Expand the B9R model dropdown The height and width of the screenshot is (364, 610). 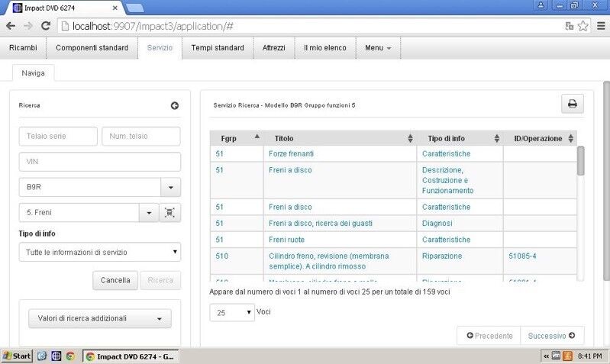coord(170,187)
